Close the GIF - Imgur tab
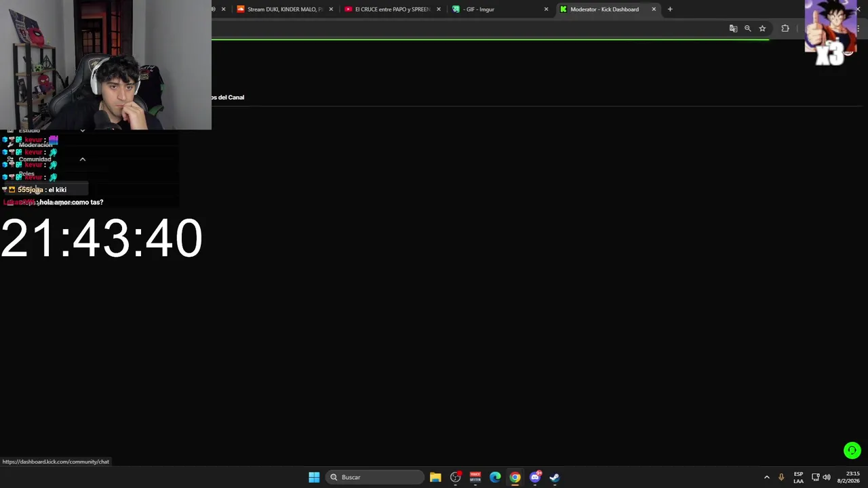868x488 pixels. (x=546, y=9)
